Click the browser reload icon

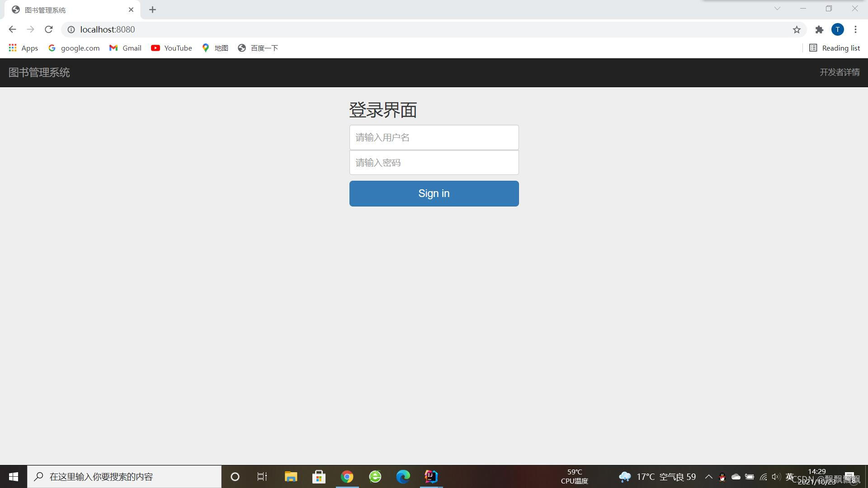click(49, 29)
